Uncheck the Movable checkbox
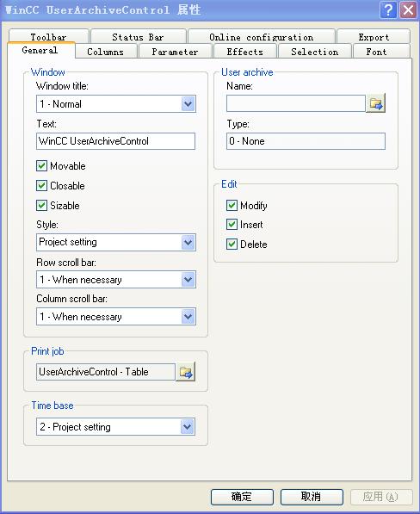The width and height of the screenshot is (420, 514). coord(41,166)
